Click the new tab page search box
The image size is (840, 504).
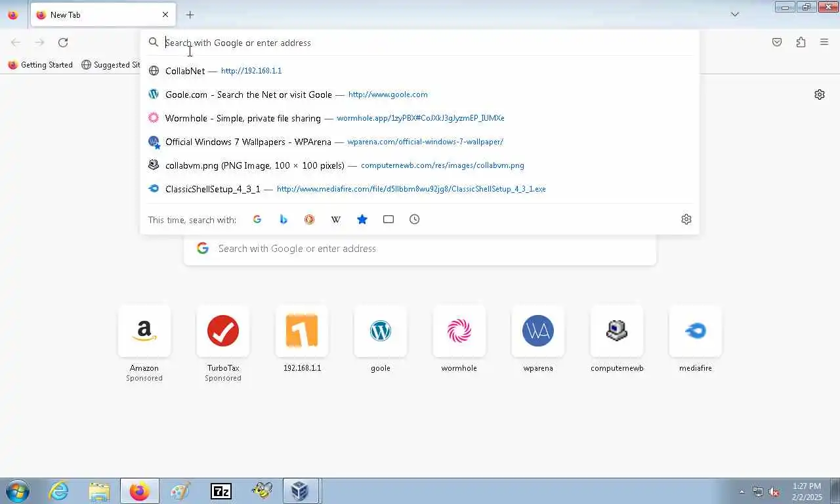pyautogui.click(x=420, y=249)
